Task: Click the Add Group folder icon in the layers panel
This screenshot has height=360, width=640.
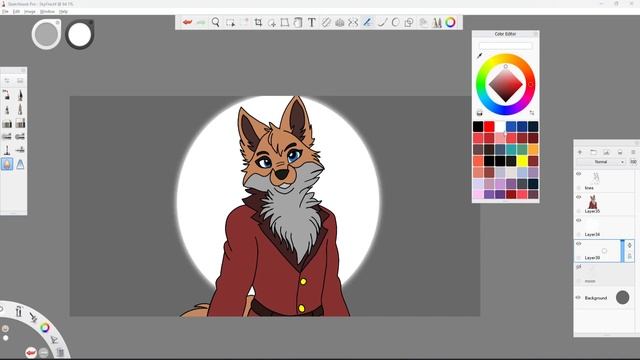Action: pyautogui.click(x=593, y=152)
